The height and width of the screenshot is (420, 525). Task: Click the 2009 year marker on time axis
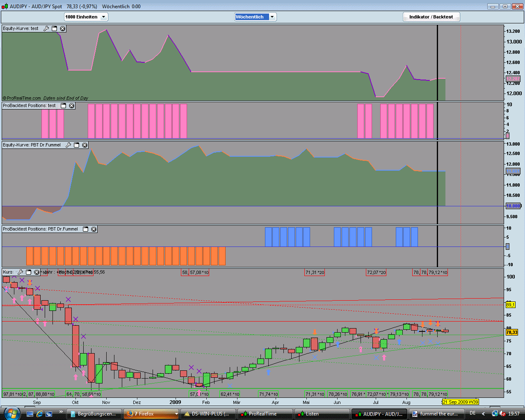[175, 402]
